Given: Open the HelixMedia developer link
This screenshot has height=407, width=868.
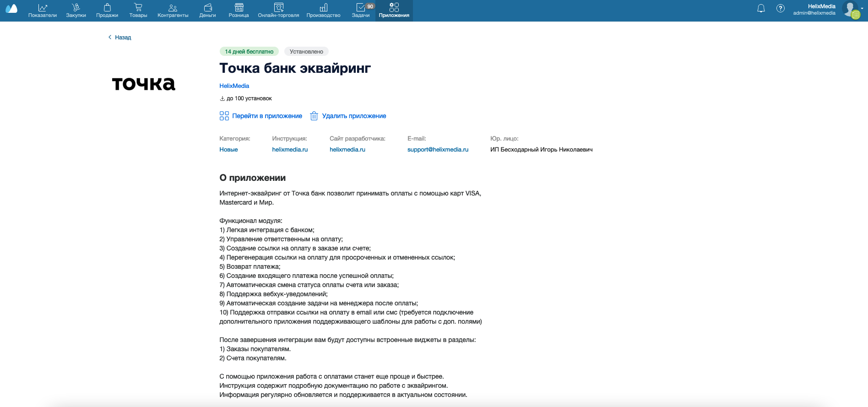Looking at the screenshot, I should coord(234,86).
